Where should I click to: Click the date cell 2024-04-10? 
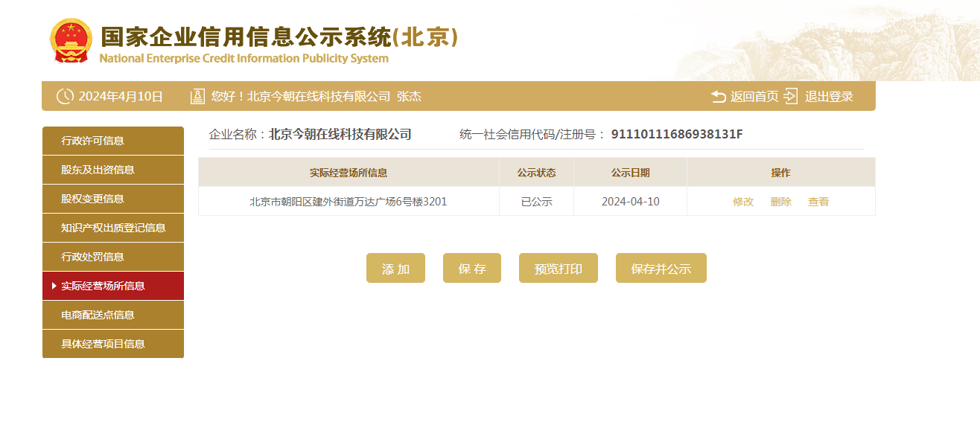pyautogui.click(x=630, y=202)
